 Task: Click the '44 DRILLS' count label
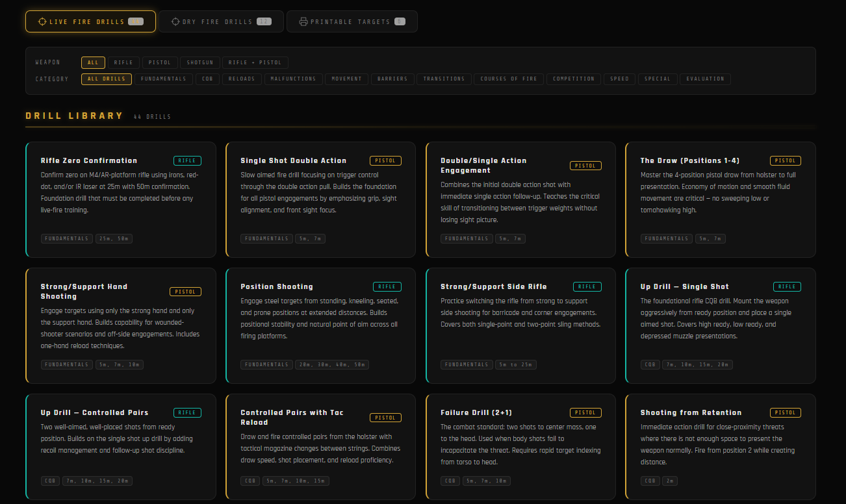click(152, 117)
